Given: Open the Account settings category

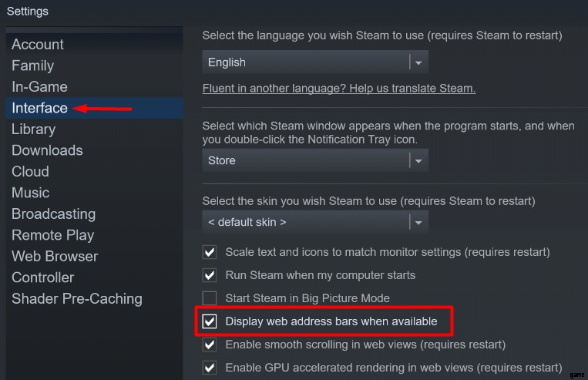Looking at the screenshot, I should click(x=38, y=45).
